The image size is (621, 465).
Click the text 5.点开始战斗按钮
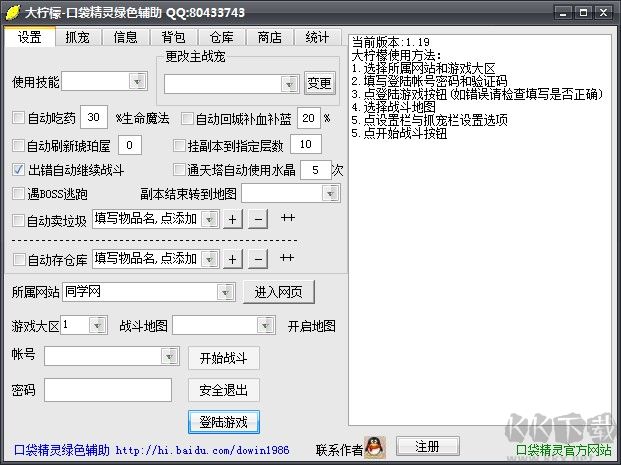point(400,133)
